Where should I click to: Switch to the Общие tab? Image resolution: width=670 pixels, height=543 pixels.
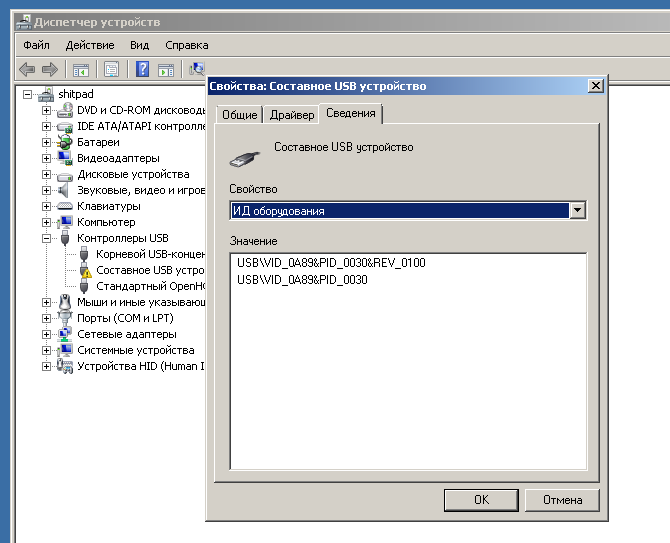point(239,115)
